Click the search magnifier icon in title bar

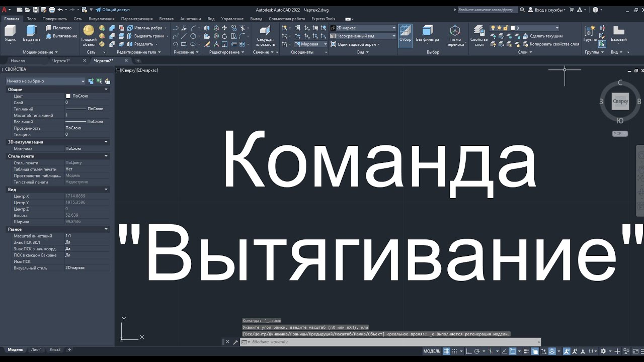pyautogui.click(x=522, y=10)
